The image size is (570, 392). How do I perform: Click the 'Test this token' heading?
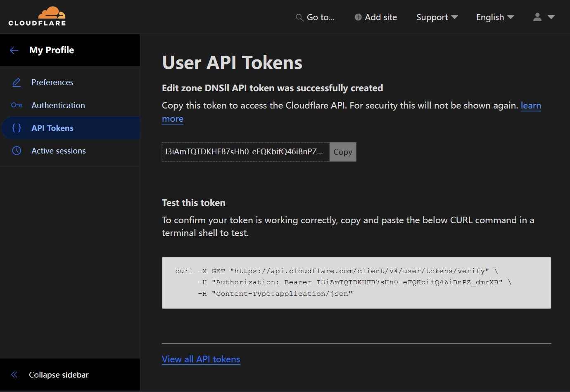pos(194,203)
